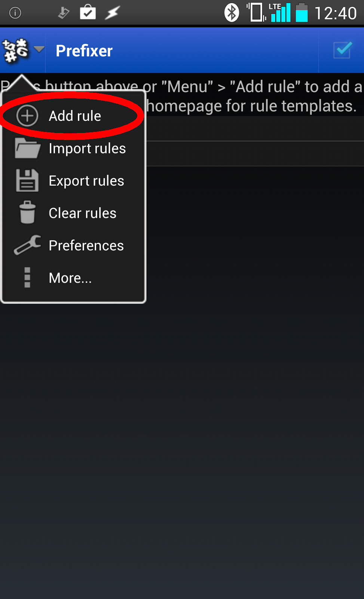
Task: Select the Add rule menu entry
Action: point(73,116)
